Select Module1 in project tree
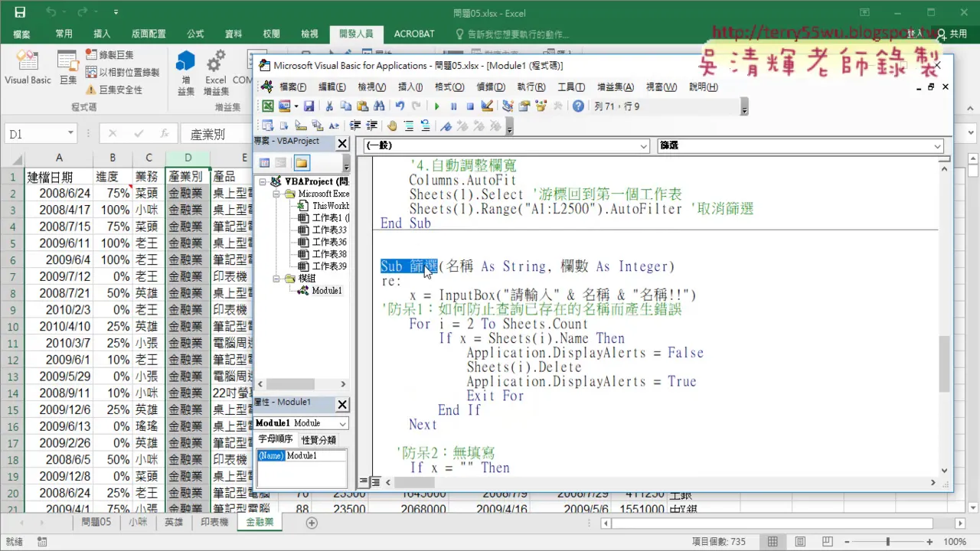This screenshot has height=551, width=980. click(x=327, y=291)
